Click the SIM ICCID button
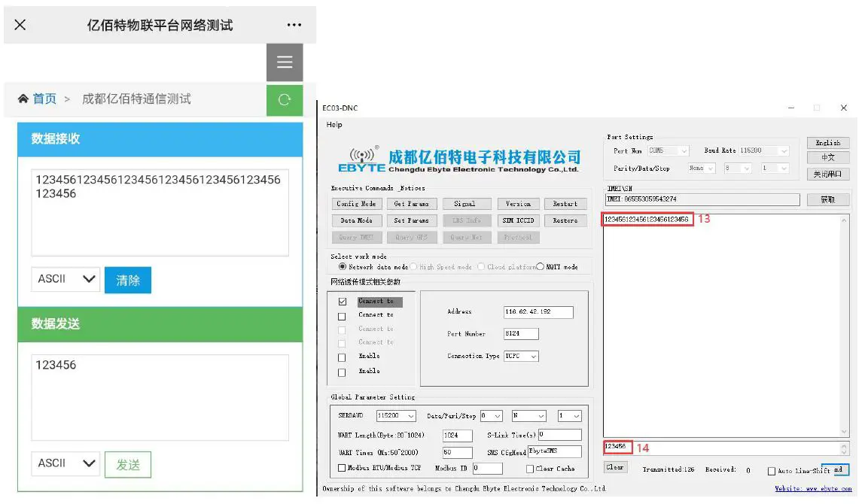 point(518,220)
